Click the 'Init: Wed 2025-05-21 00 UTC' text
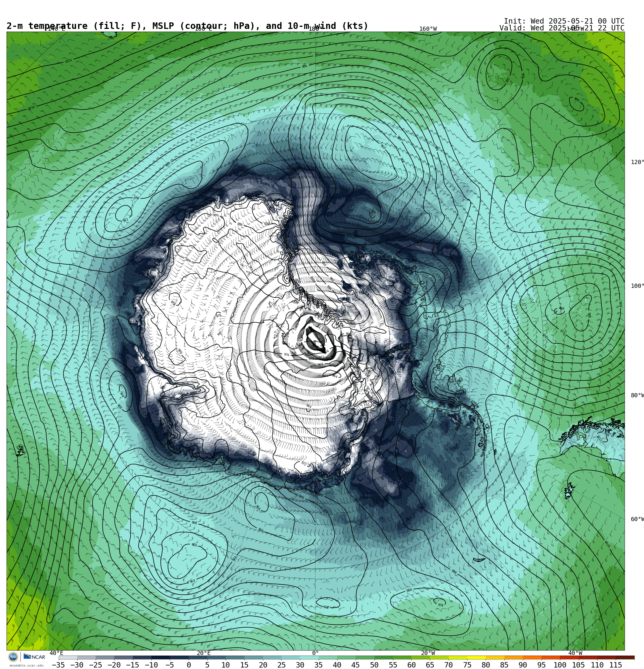Viewport: 644px width, 669px height. pos(564,21)
